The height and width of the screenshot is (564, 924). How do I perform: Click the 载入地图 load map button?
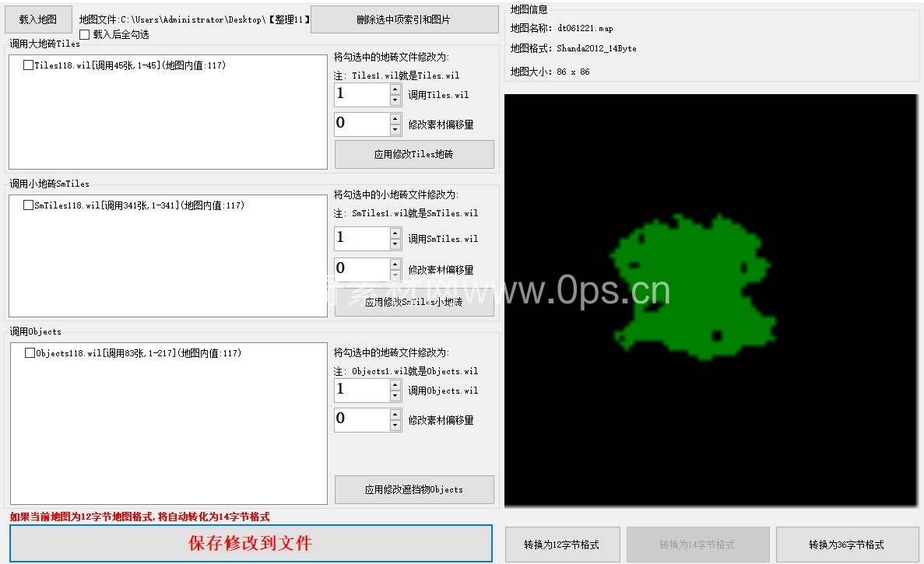pos(38,19)
